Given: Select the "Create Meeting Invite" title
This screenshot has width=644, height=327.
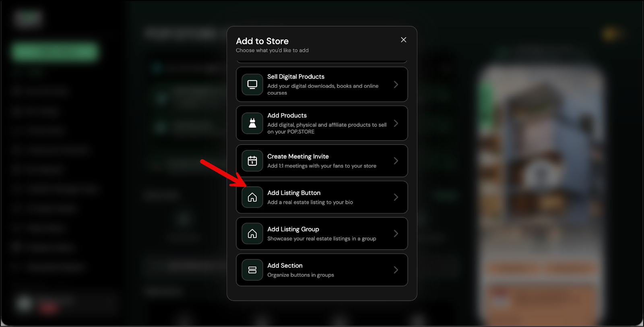Looking at the screenshot, I should coord(298,156).
